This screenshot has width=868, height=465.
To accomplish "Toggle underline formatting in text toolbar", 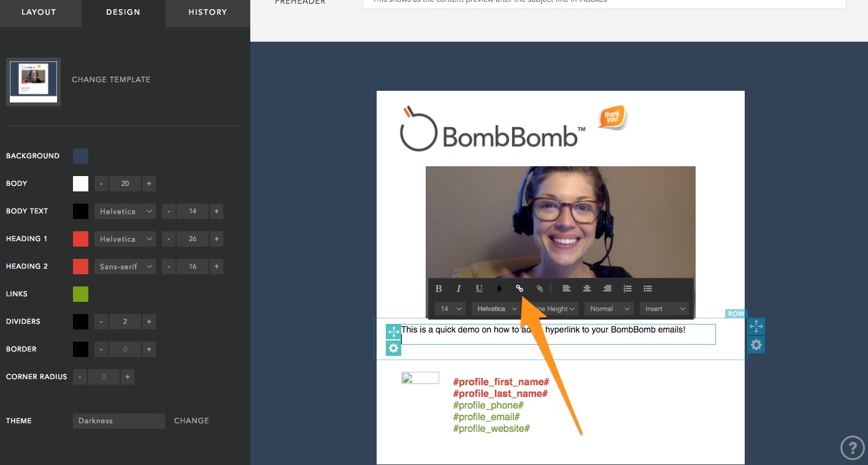I will (x=479, y=288).
